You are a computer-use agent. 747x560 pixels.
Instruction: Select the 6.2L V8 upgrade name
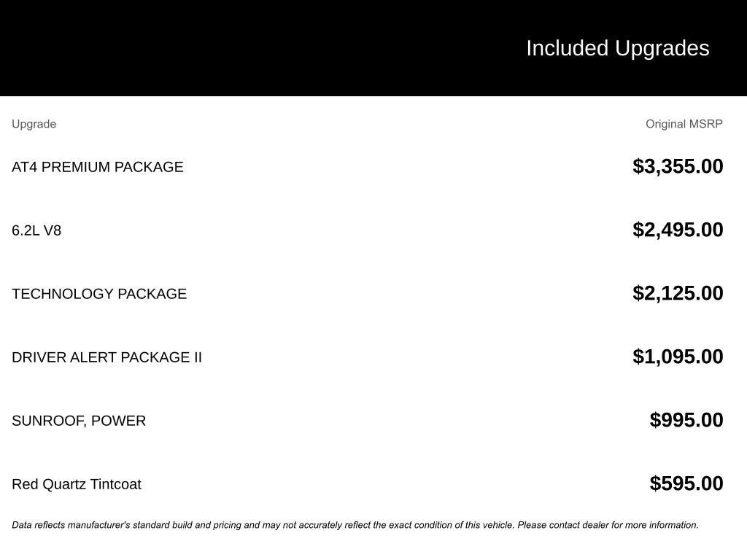[x=36, y=230]
